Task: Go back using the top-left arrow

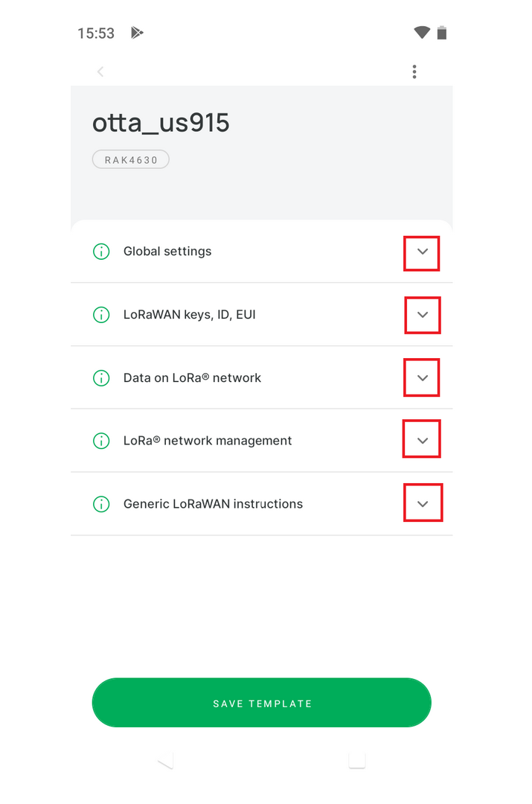Action: pyautogui.click(x=100, y=71)
